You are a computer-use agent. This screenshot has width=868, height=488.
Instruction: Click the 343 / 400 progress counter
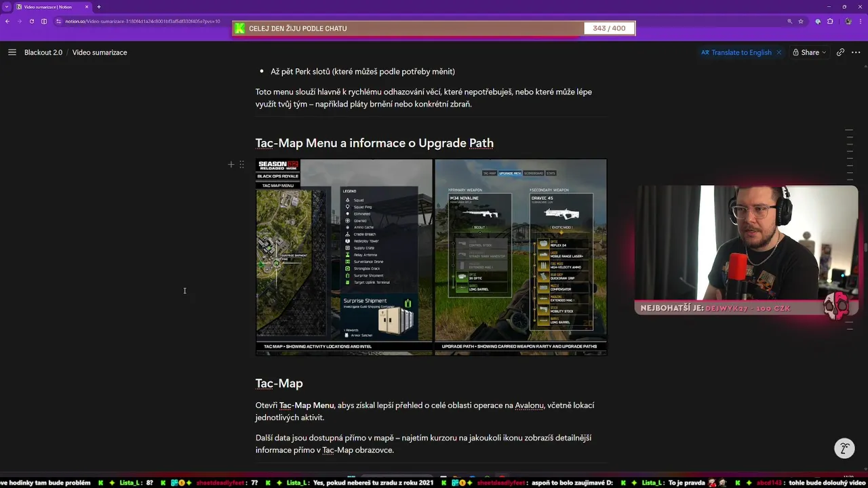(x=609, y=28)
